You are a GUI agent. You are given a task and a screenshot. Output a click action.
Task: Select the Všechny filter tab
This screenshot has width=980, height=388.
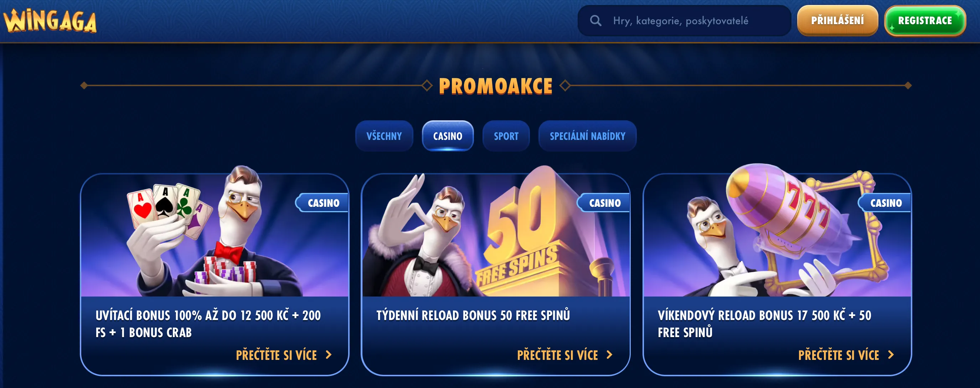384,136
